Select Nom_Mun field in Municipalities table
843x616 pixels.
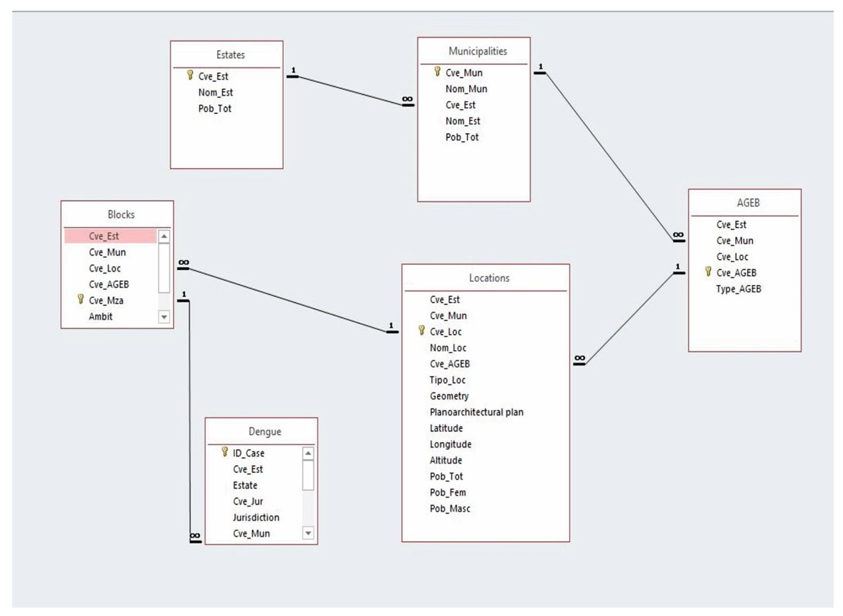[466, 89]
